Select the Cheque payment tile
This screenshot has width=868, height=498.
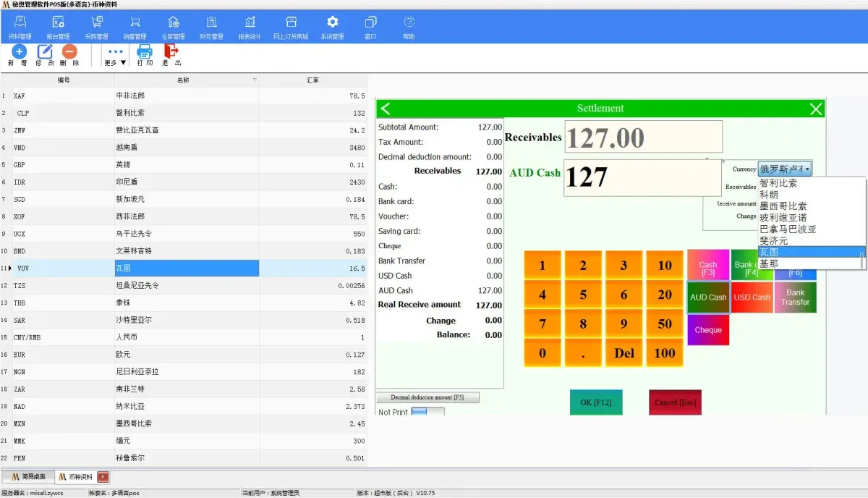click(x=708, y=330)
